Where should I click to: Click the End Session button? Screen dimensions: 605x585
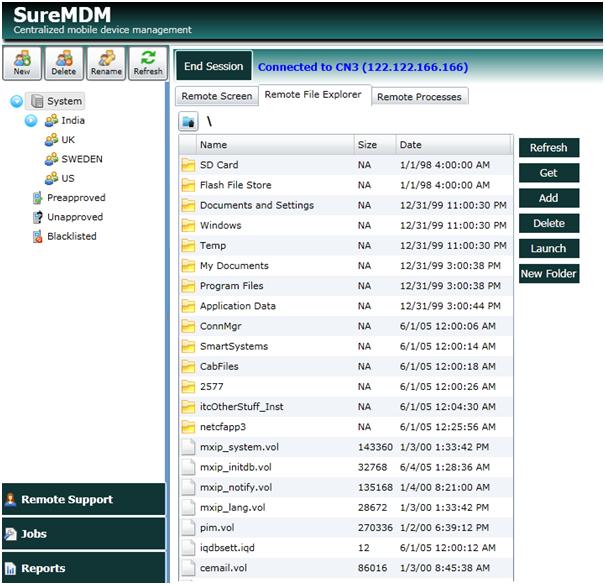click(x=214, y=66)
